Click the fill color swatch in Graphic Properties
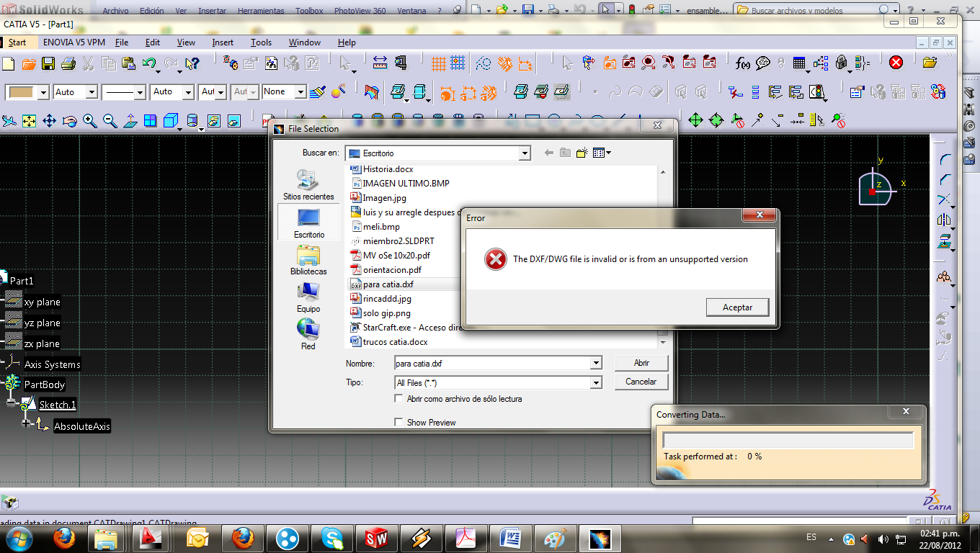 point(21,92)
